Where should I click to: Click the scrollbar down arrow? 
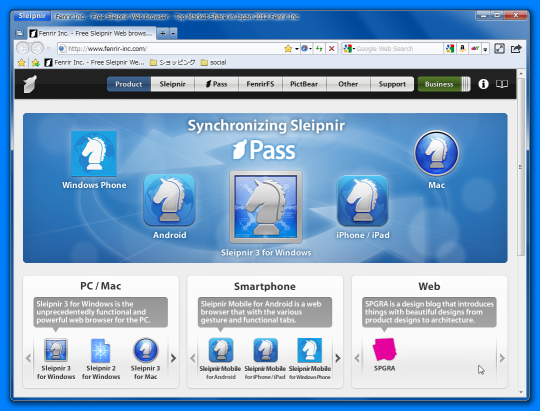coord(521,392)
